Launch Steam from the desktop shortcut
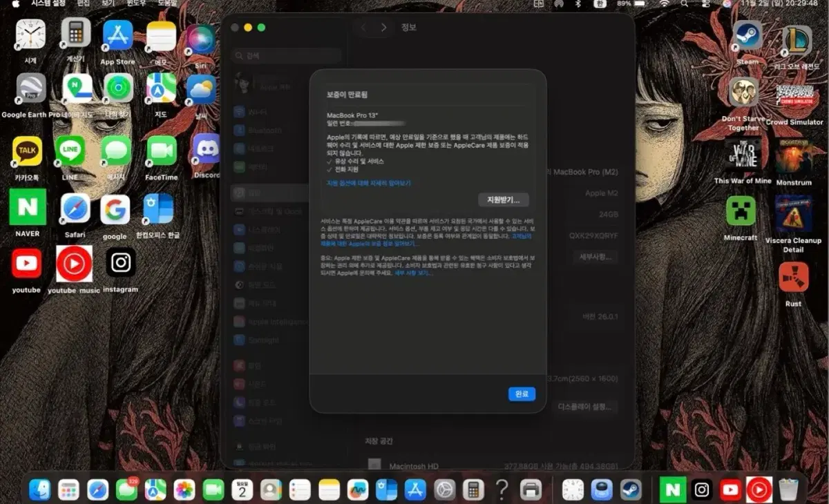 click(747, 36)
